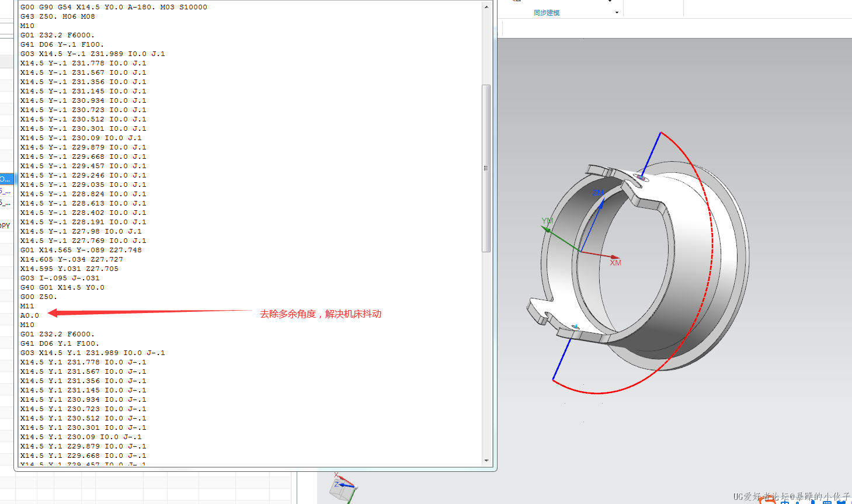
Task: Click the red semicircular toolpath arc in the viewport
Action: [711, 245]
